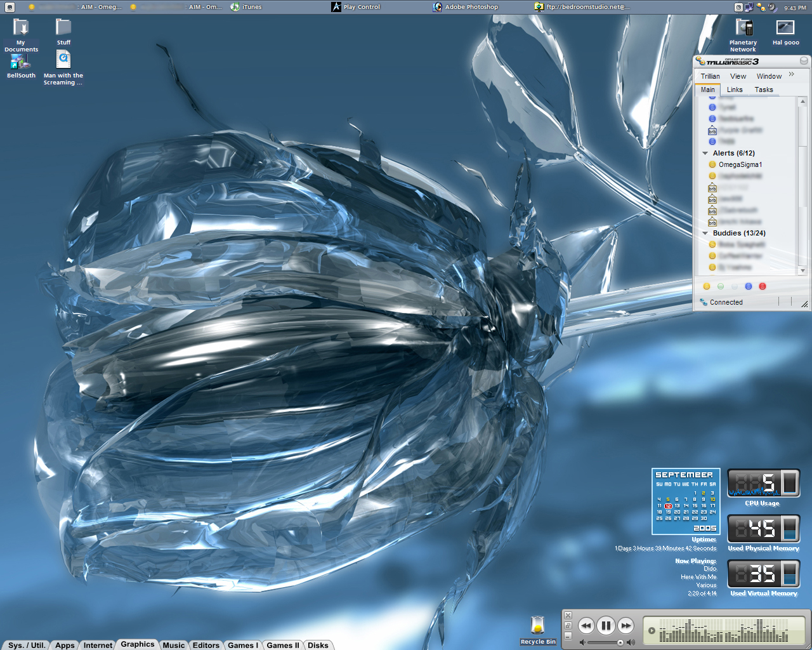Click the blue status dot in Trillian footer
This screenshot has width=812, height=650.
(749, 286)
